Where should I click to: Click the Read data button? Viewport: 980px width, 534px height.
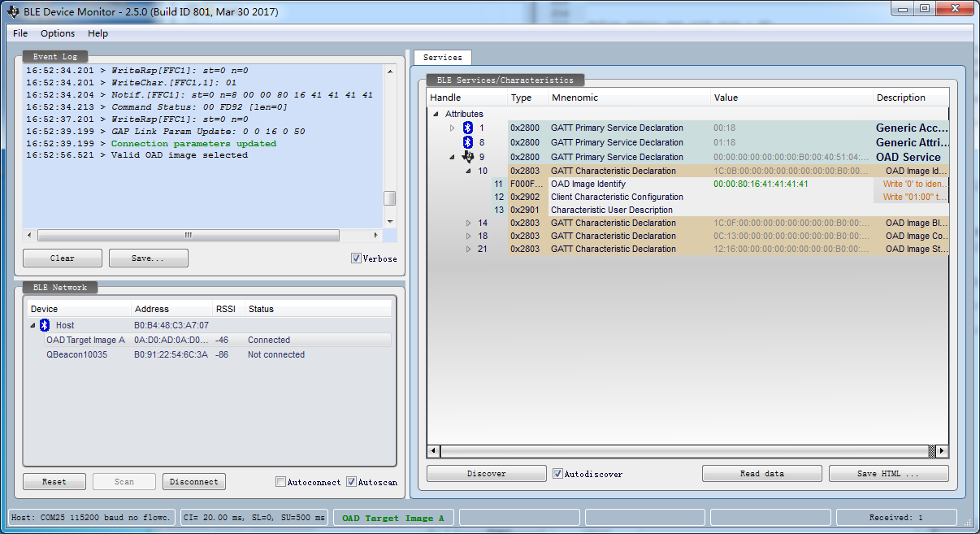tap(761, 474)
